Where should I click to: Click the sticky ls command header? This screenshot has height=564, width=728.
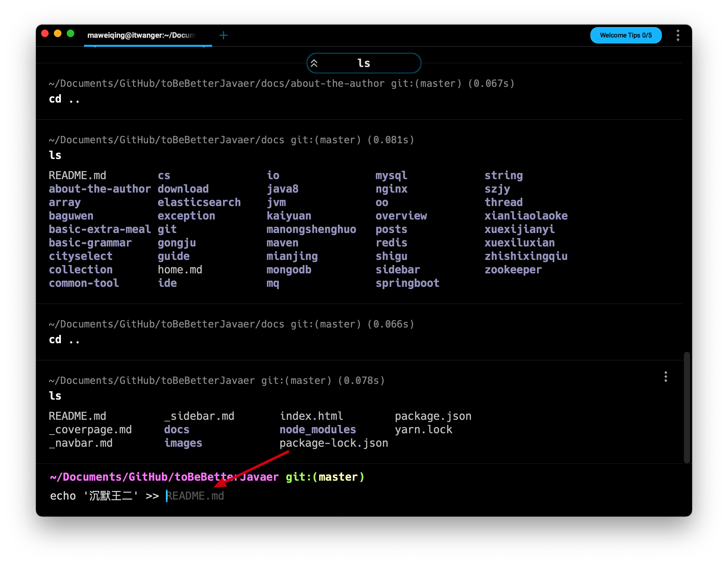364,63
